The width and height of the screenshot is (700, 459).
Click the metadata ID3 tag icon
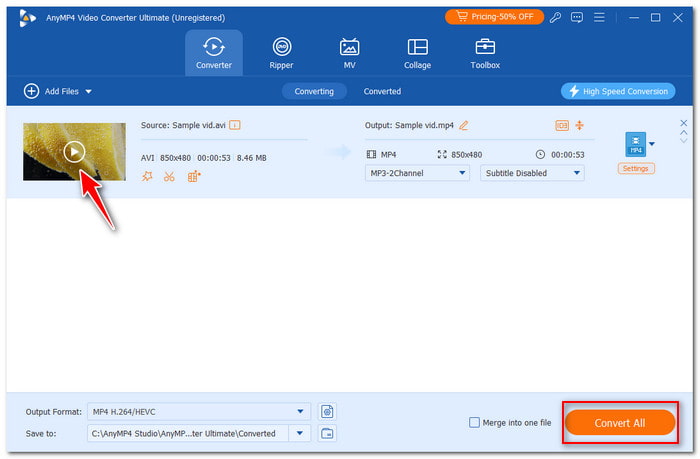pos(562,125)
